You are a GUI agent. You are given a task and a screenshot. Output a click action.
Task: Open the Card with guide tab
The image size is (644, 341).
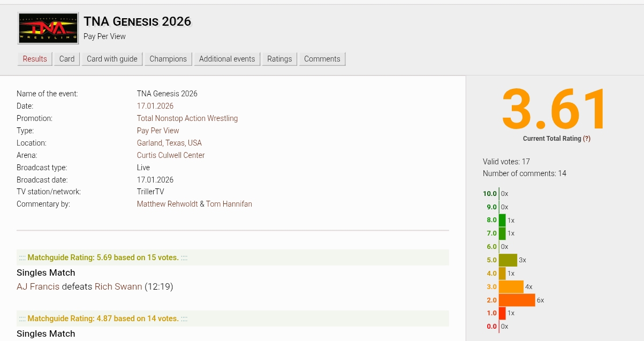pos(112,59)
